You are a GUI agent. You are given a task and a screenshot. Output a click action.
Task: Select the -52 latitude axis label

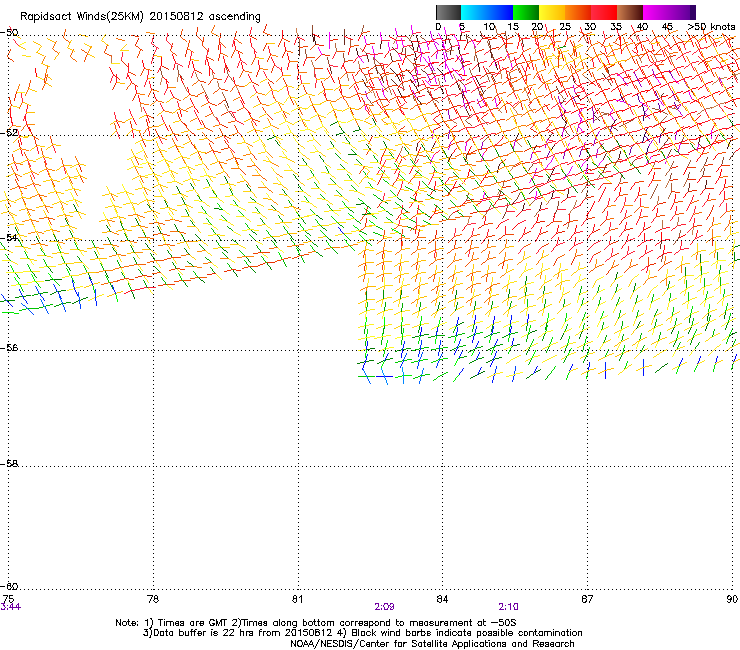tap(9, 133)
